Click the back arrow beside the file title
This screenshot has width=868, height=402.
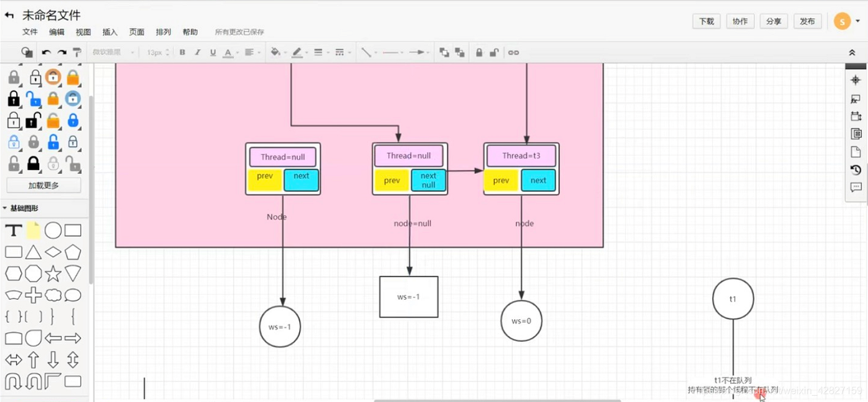coord(9,15)
